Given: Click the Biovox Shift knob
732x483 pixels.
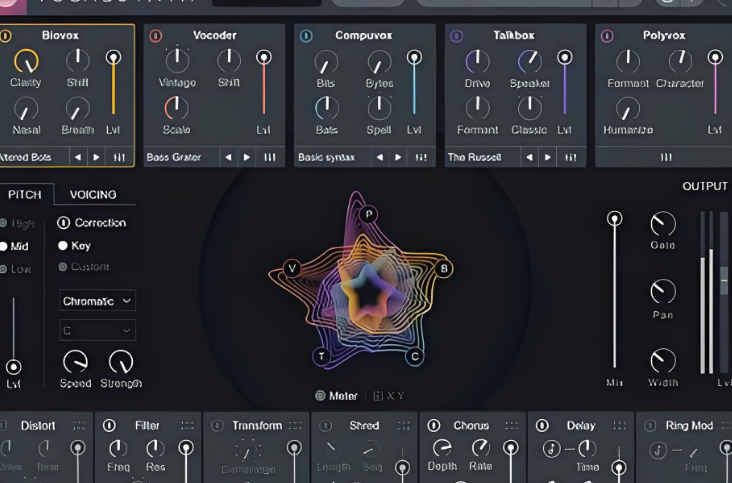Looking at the screenshot, I should tap(77, 60).
